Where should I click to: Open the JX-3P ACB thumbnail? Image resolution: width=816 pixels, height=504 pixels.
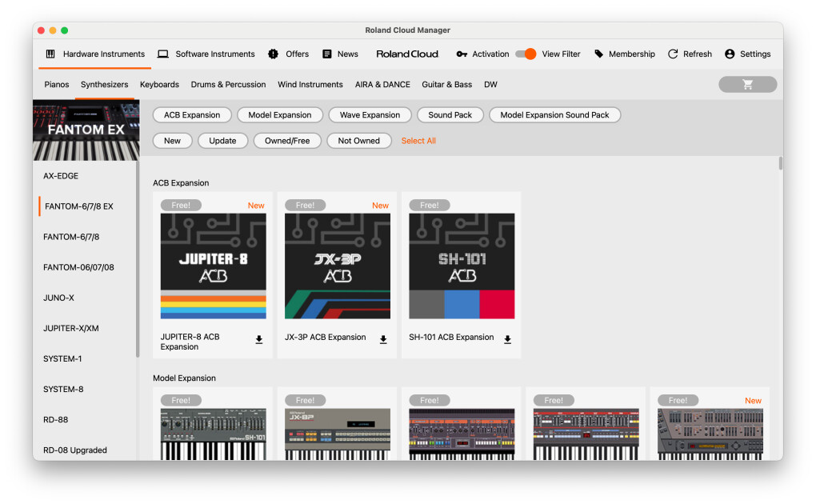click(x=338, y=266)
